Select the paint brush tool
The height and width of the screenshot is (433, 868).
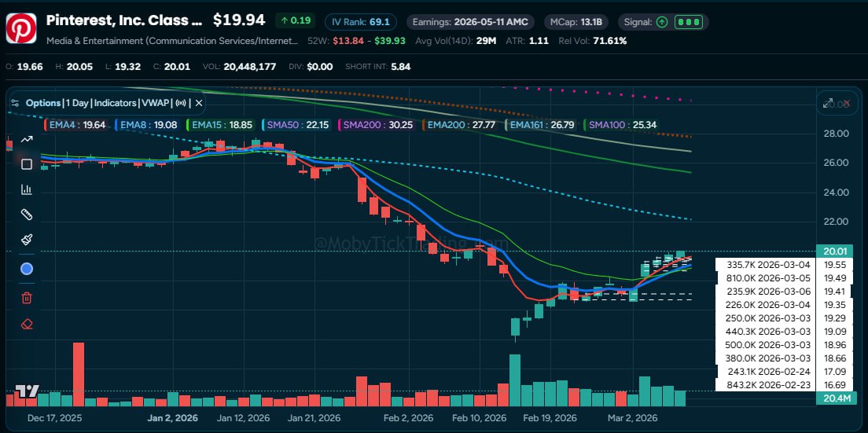(27, 240)
